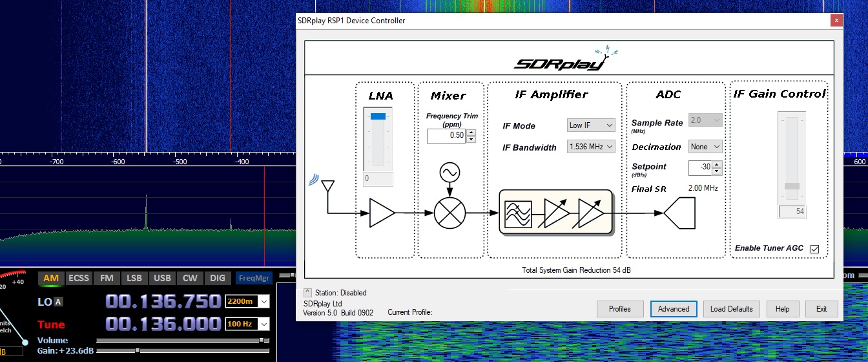Viewport: 868px width, 362px height.
Task: Click the LNA amplifier triangle icon
Action: pyautogui.click(x=382, y=213)
